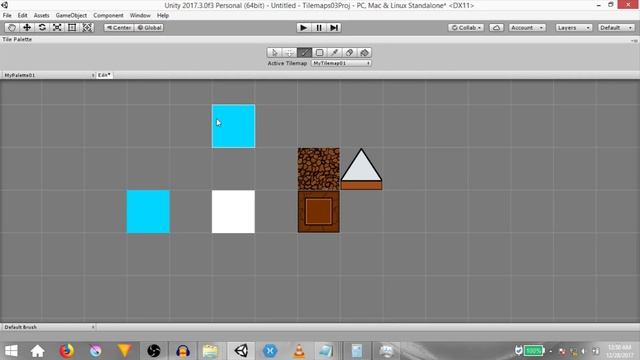Open the Windows Start menu
The width and height of the screenshot is (640, 360).
[x=11, y=351]
